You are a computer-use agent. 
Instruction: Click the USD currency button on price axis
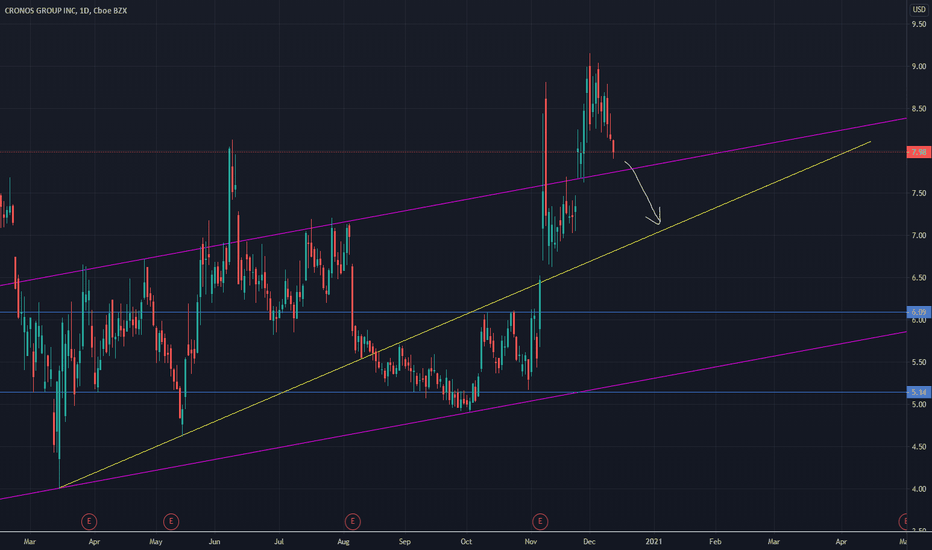pyautogui.click(x=919, y=10)
